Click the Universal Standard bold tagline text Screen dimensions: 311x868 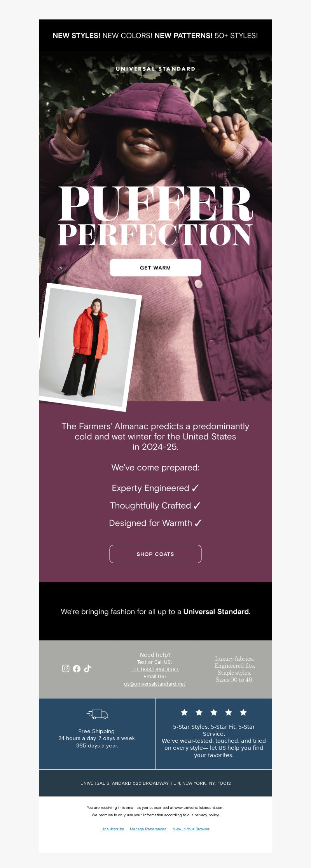[x=216, y=611]
